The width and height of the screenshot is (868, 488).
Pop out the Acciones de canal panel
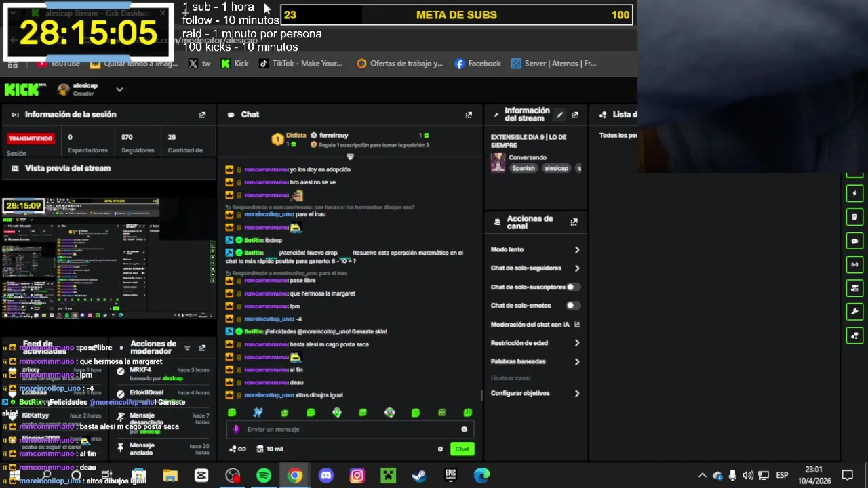574,222
